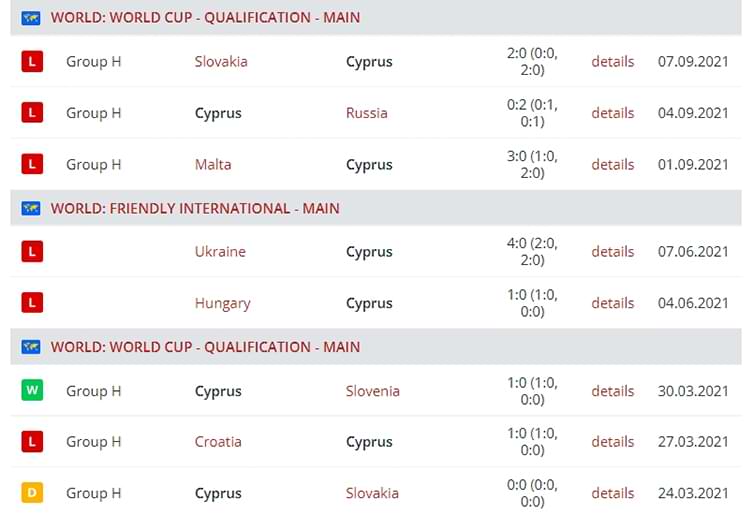Click the world flag icon in top header
753x515 pixels.
tap(31, 18)
